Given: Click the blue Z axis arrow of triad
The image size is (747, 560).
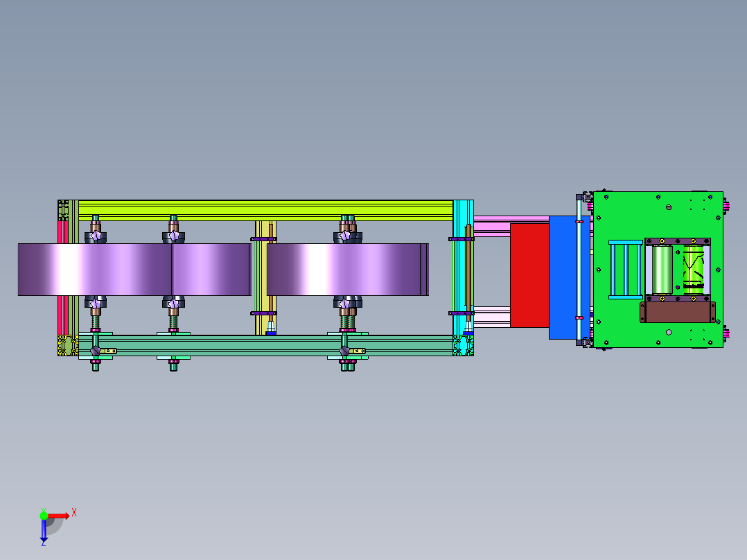Looking at the screenshot, I should click(x=44, y=531).
